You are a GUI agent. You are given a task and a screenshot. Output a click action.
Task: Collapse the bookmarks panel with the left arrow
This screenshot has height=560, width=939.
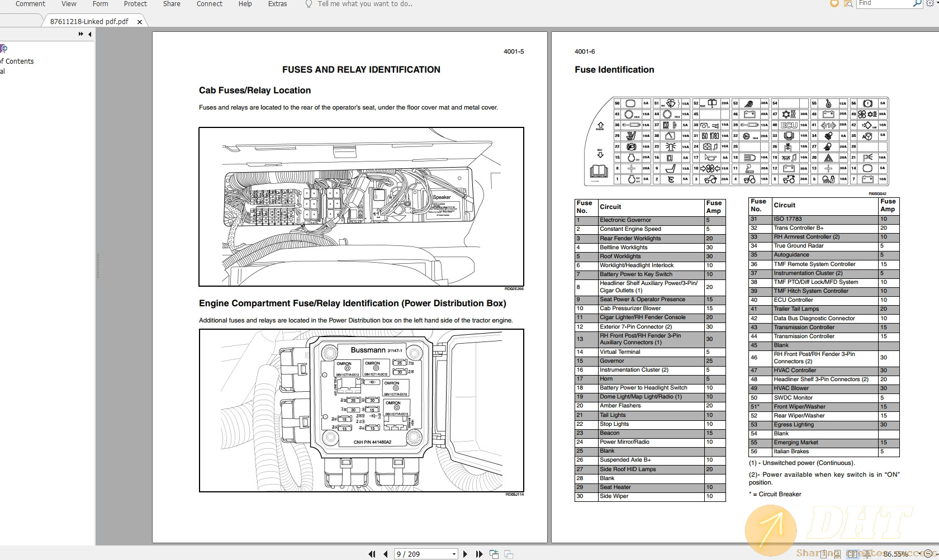[x=89, y=34]
